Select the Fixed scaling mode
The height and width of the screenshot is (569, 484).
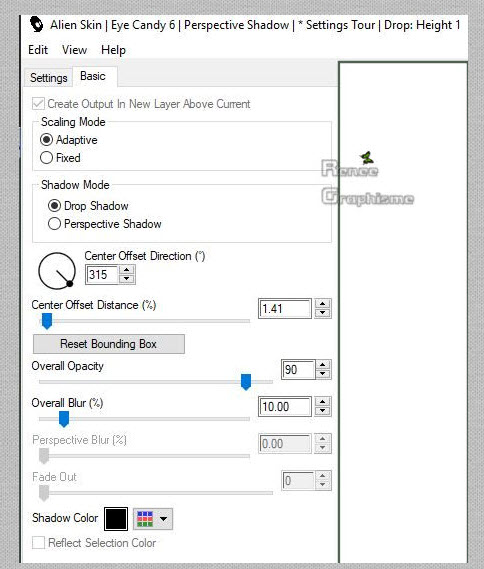coord(60,158)
